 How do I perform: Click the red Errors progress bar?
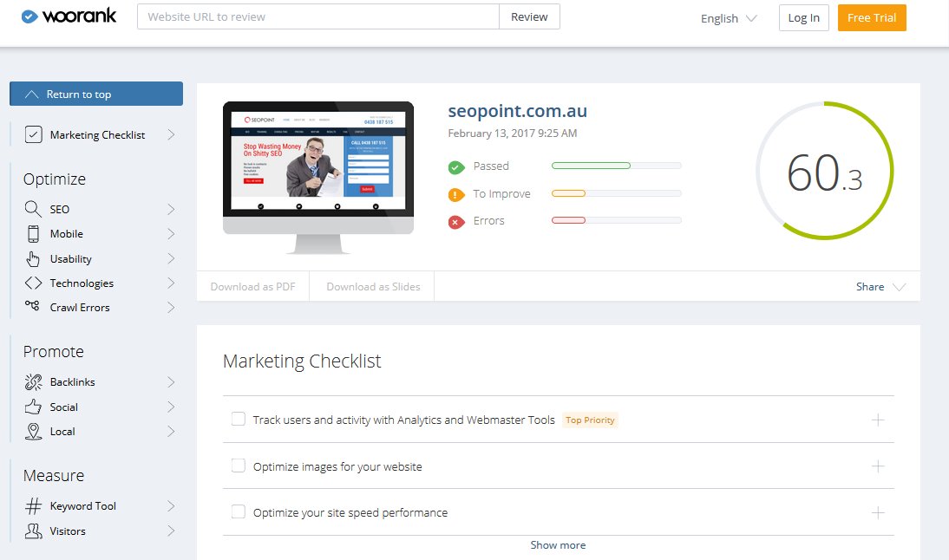616,220
